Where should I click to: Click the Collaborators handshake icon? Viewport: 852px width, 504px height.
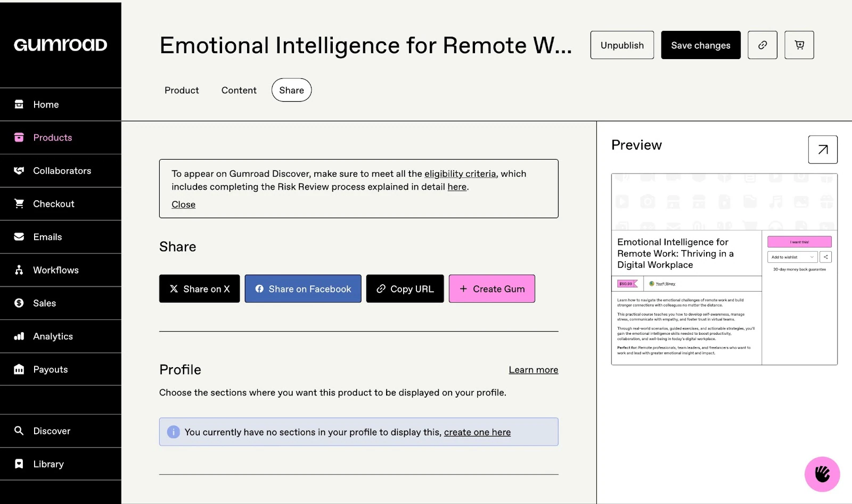19,170
